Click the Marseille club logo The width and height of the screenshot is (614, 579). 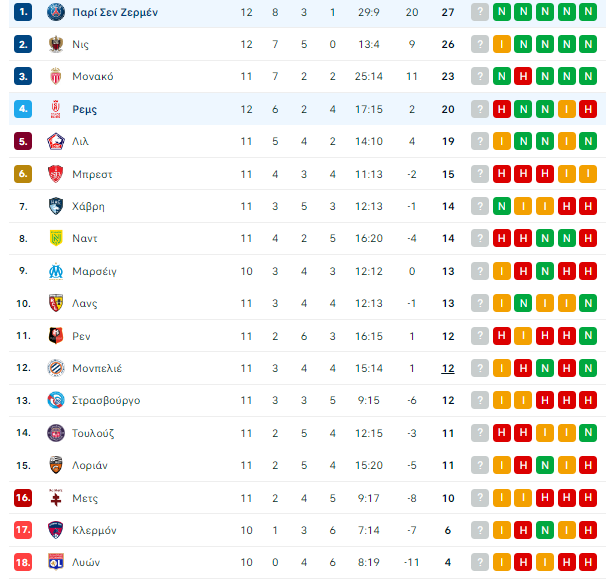56,271
